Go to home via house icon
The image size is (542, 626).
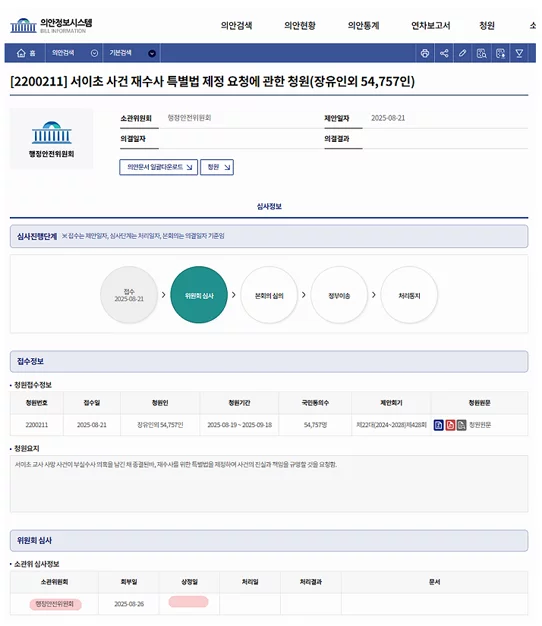[x=21, y=53]
